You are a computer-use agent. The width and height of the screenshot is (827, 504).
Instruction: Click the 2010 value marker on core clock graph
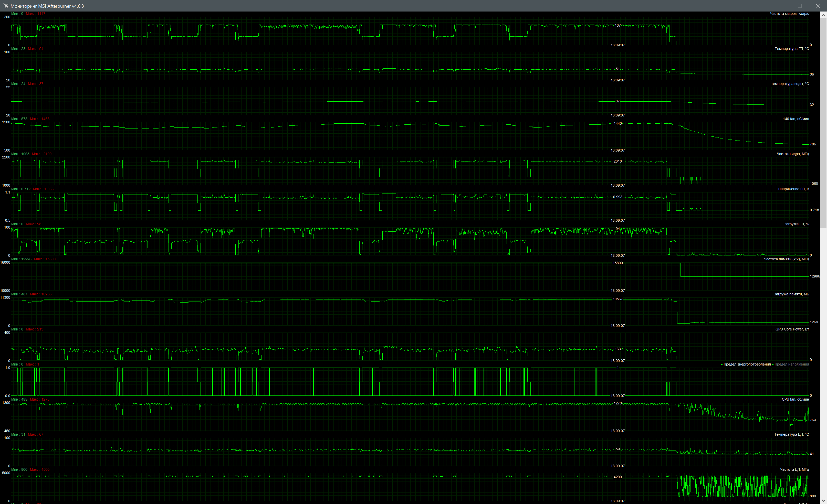point(617,161)
